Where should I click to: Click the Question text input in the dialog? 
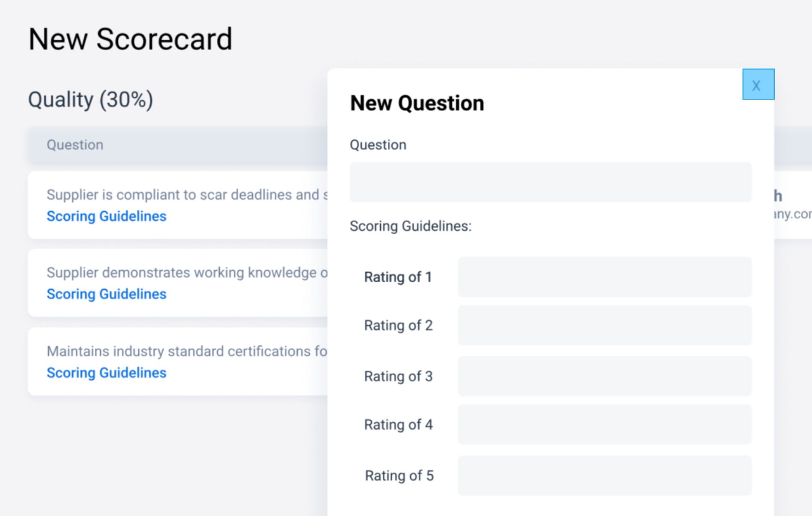(x=550, y=182)
